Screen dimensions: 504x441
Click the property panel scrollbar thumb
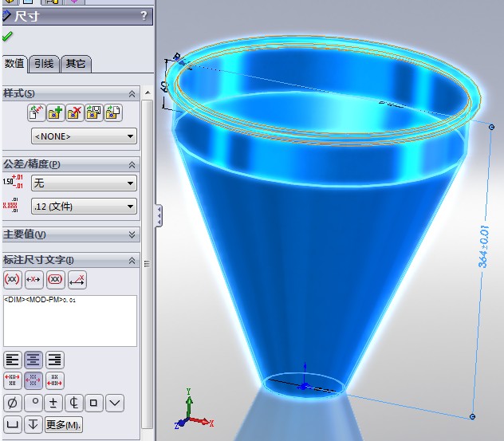coord(147,264)
